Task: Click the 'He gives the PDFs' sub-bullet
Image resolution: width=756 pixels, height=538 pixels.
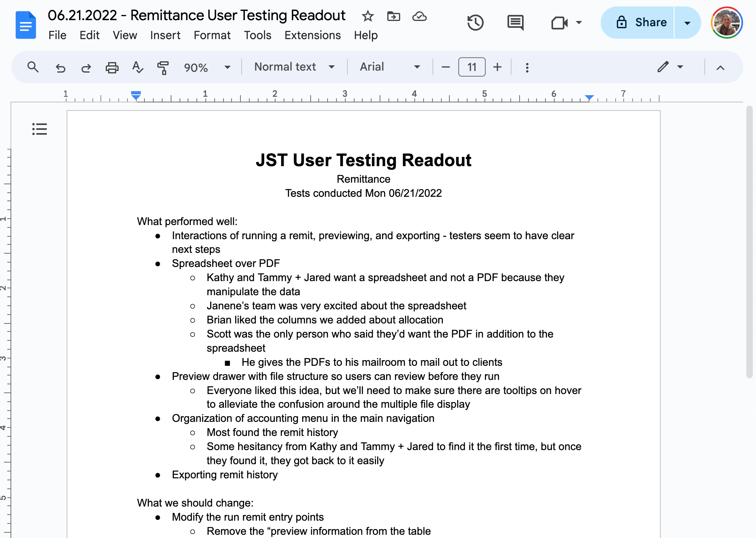Action: 372,362
